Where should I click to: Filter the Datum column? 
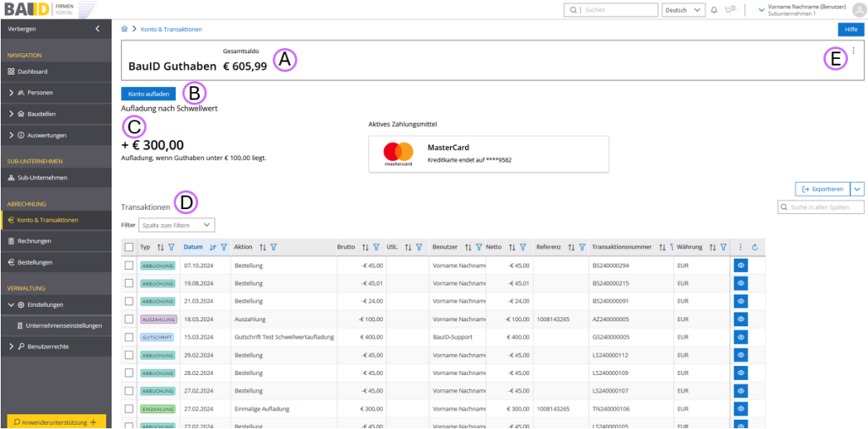tap(223, 248)
